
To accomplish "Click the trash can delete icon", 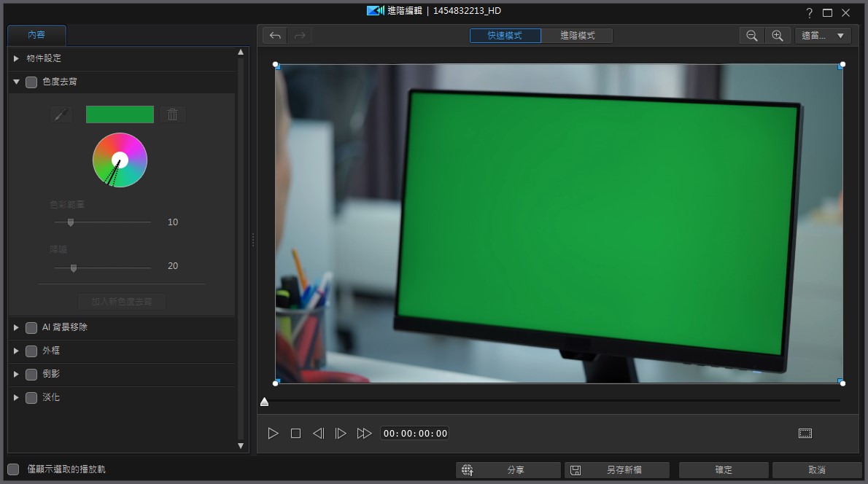I will [172, 114].
